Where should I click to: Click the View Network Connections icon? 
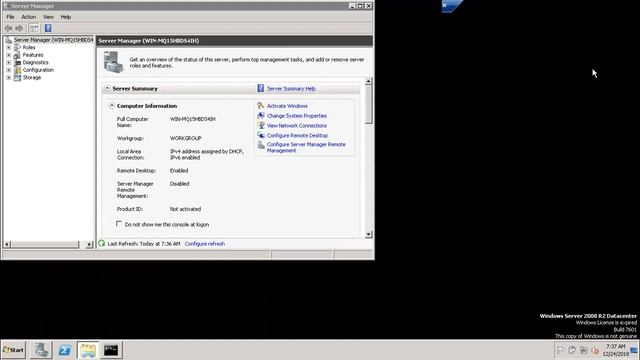click(x=261, y=125)
